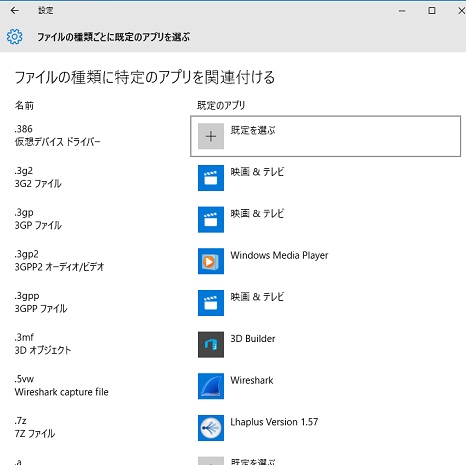Viewport: 466px width, 465px height.
Task: Click the 設定 window title text
Action: click(x=46, y=10)
